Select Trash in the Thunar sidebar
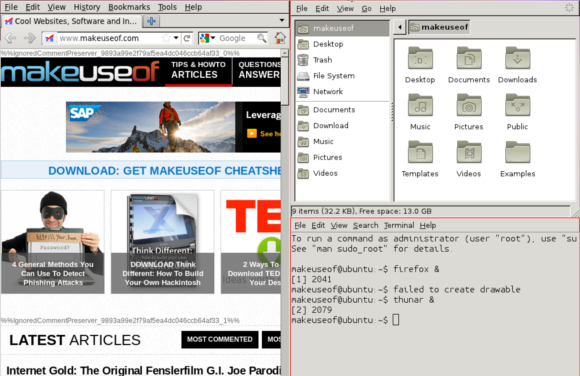The height and width of the screenshot is (376, 580). [342, 60]
